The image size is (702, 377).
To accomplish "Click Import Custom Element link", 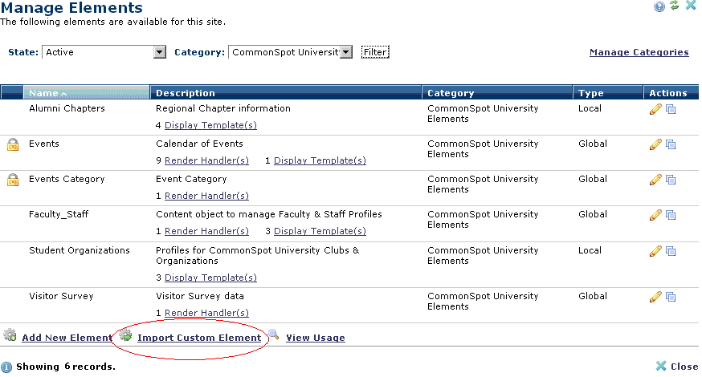I will (199, 338).
